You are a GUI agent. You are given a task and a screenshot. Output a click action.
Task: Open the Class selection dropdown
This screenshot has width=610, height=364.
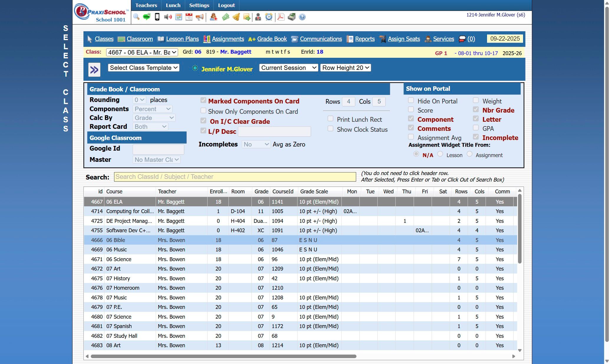pyautogui.click(x=142, y=52)
